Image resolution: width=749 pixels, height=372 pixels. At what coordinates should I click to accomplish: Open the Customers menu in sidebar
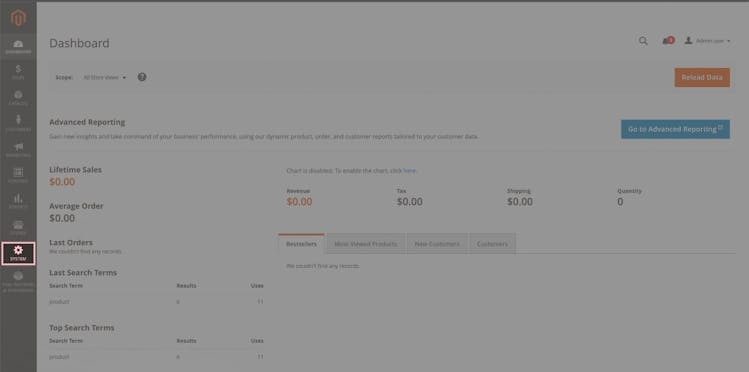(18, 124)
